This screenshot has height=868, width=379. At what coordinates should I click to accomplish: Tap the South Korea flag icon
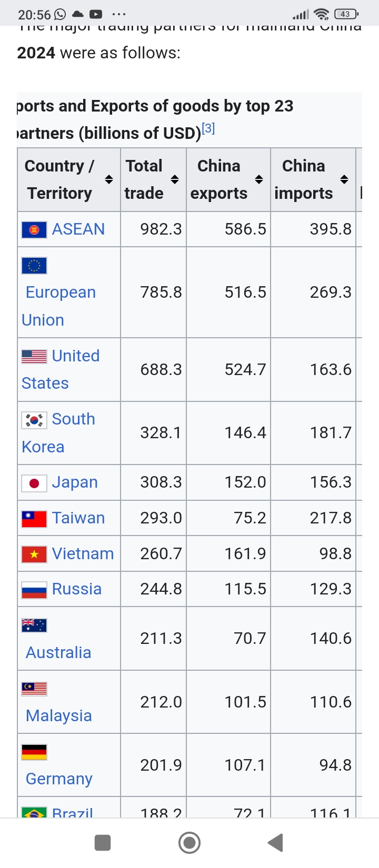[34, 420]
